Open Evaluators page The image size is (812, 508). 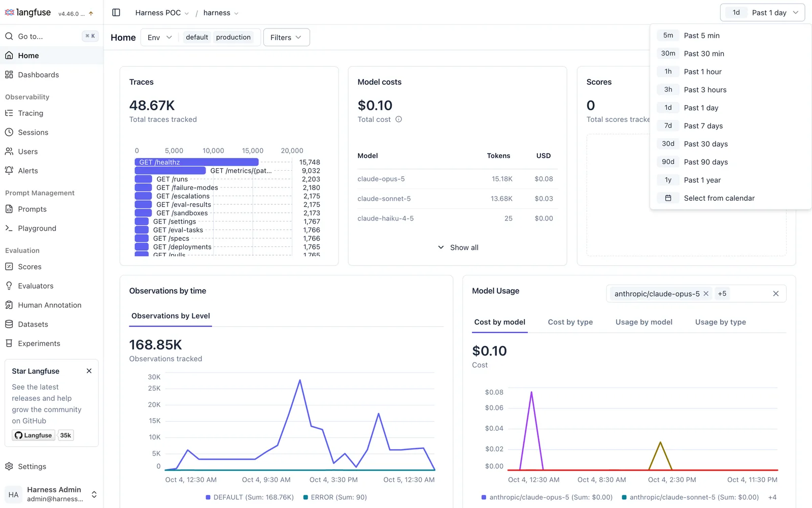pyautogui.click(x=51, y=286)
